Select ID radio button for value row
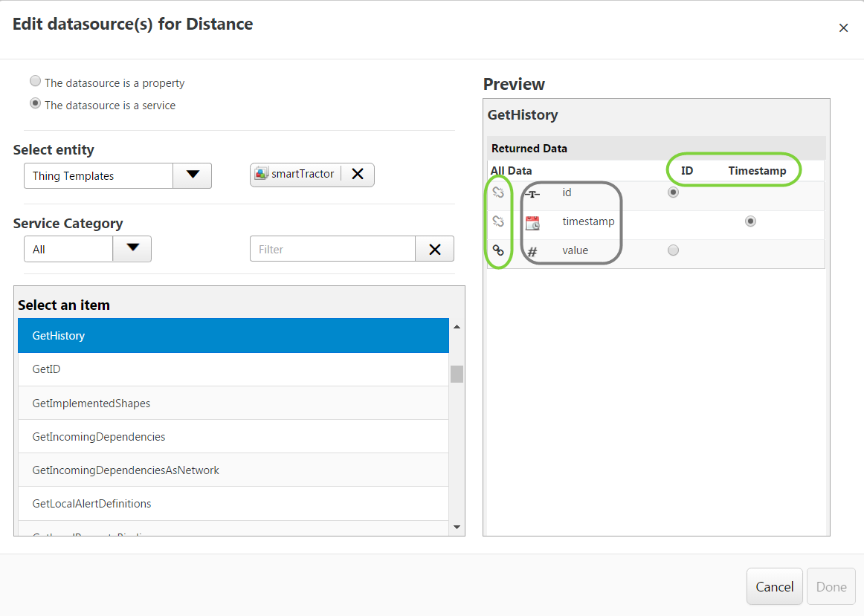This screenshot has height=616, width=864. point(673,250)
